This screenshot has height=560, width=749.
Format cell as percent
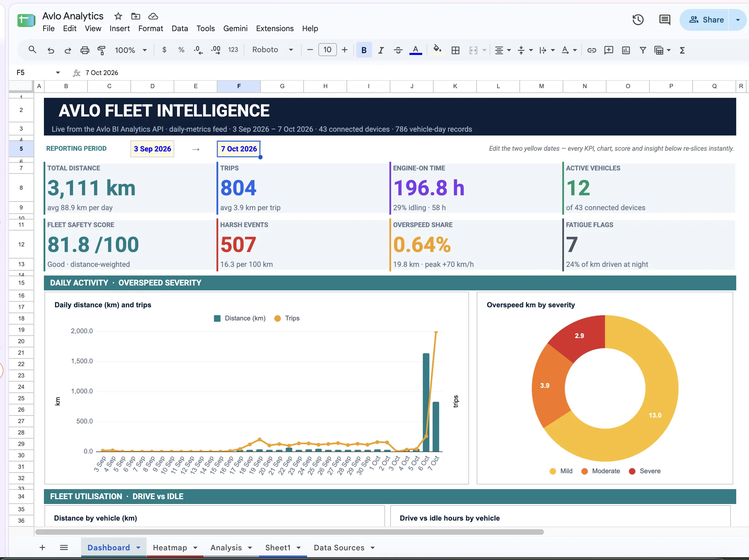[181, 50]
